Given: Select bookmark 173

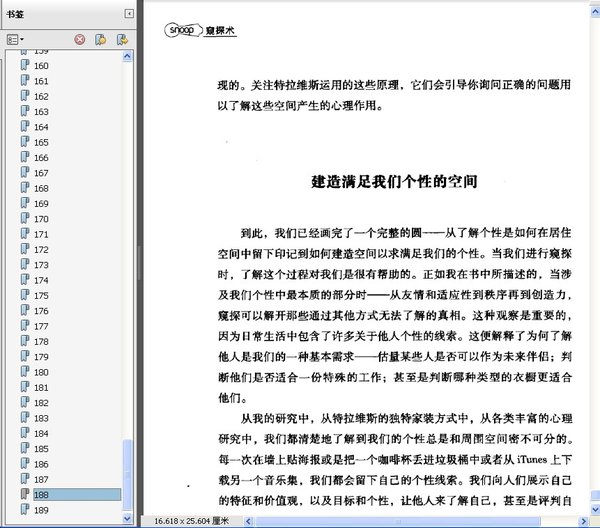Looking at the screenshot, I should [41, 265].
